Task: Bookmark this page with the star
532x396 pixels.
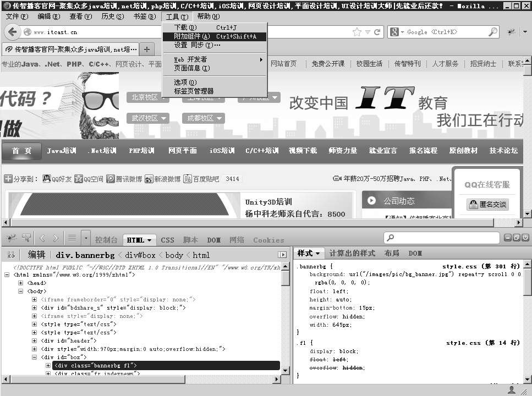Action: pyautogui.click(x=357, y=32)
